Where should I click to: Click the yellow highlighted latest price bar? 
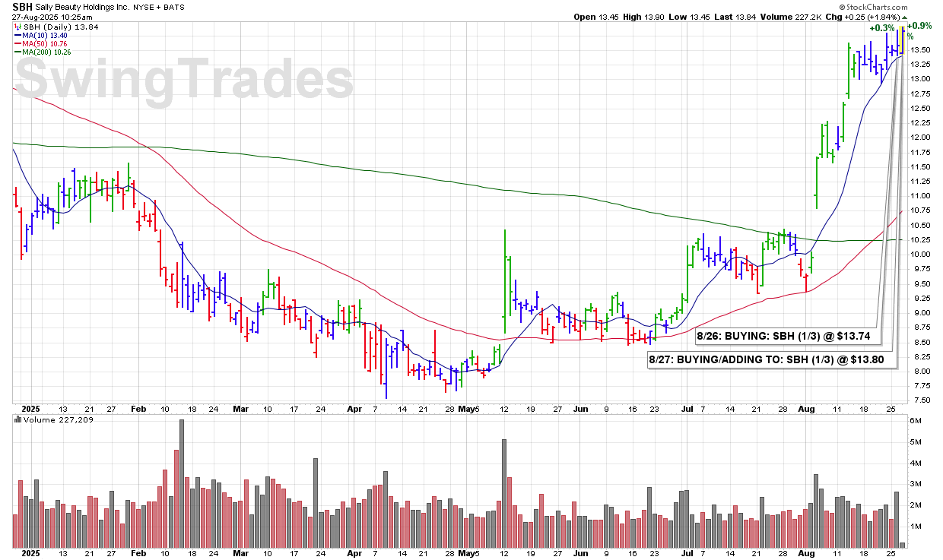tap(902, 38)
